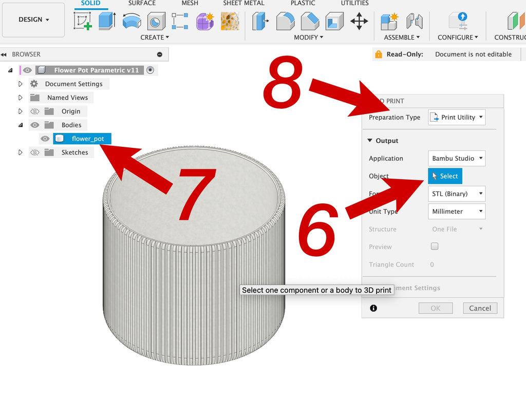Open the Unit Type Millimeter dropdown
Image resolution: width=526 pixels, height=420 pixels.
[457, 212]
